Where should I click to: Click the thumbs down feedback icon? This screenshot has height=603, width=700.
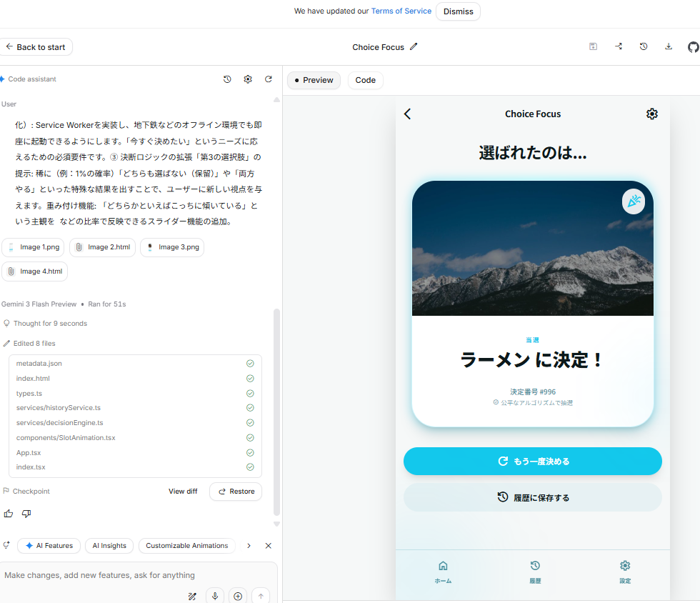click(26, 514)
